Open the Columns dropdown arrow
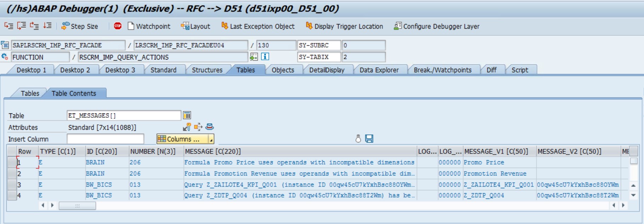 point(211,139)
